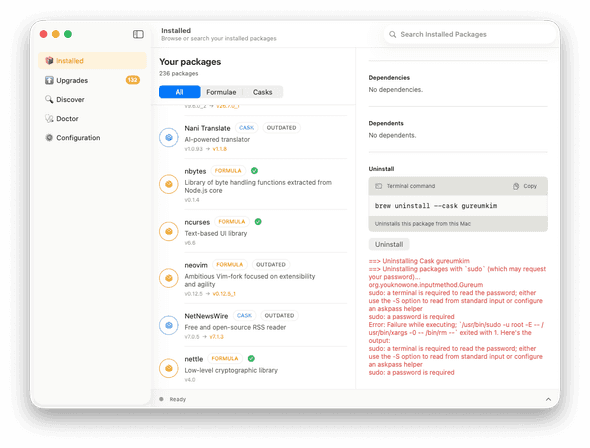Focus the Search Installed Packages field
Image resolution: width=590 pixels, height=448 pixels.
(470, 34)
